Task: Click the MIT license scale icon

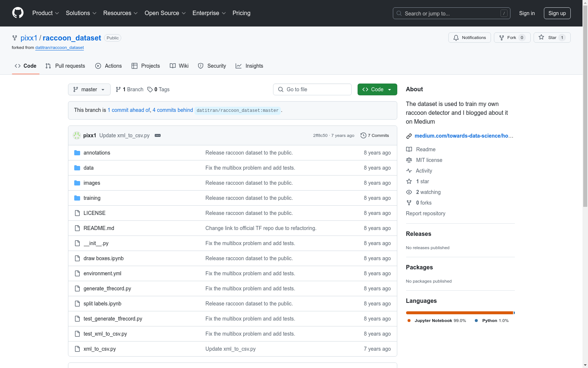Action: click(x=409, y=160)
